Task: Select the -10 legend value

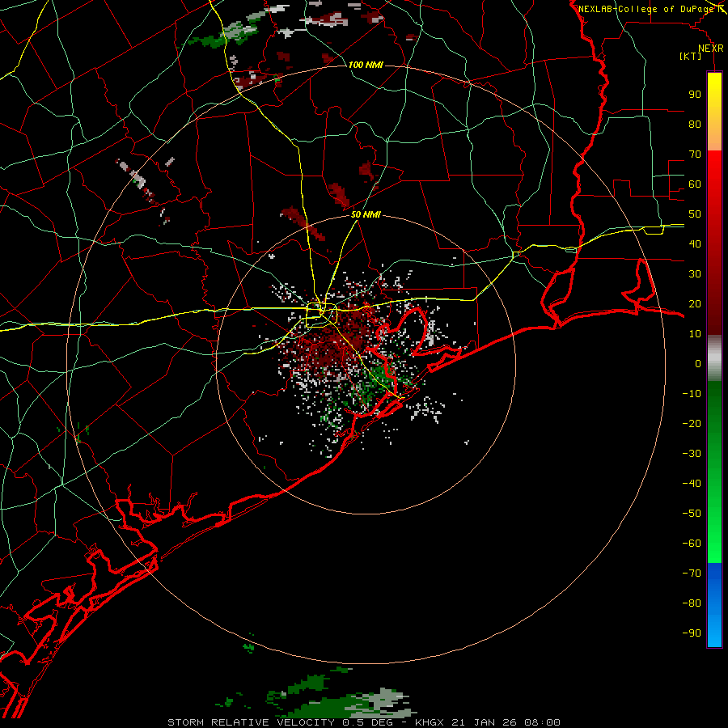Action: click(692, 394)
